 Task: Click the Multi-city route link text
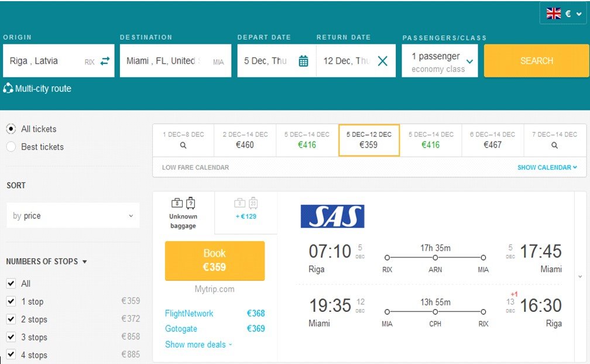tap(43, 88)
